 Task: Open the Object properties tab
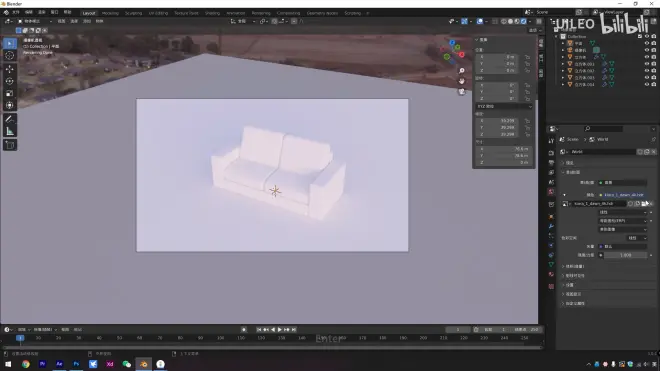pyautogui.click(x=551, y=217)
